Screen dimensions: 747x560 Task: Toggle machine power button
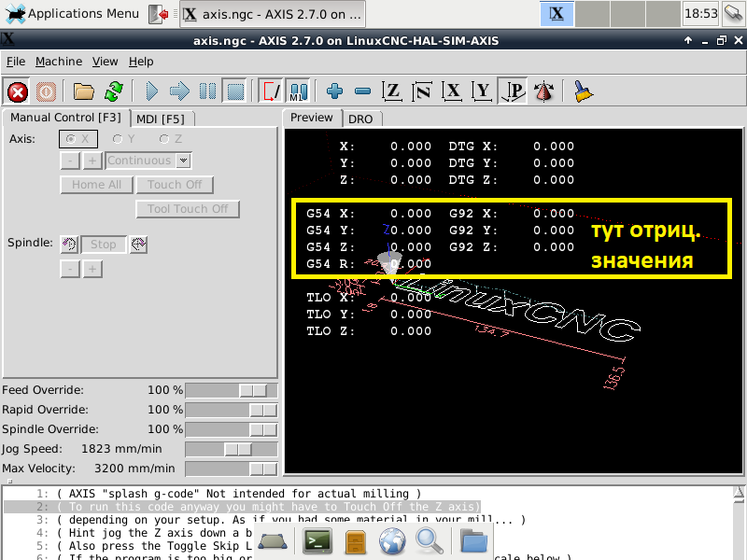pos(46,91)
